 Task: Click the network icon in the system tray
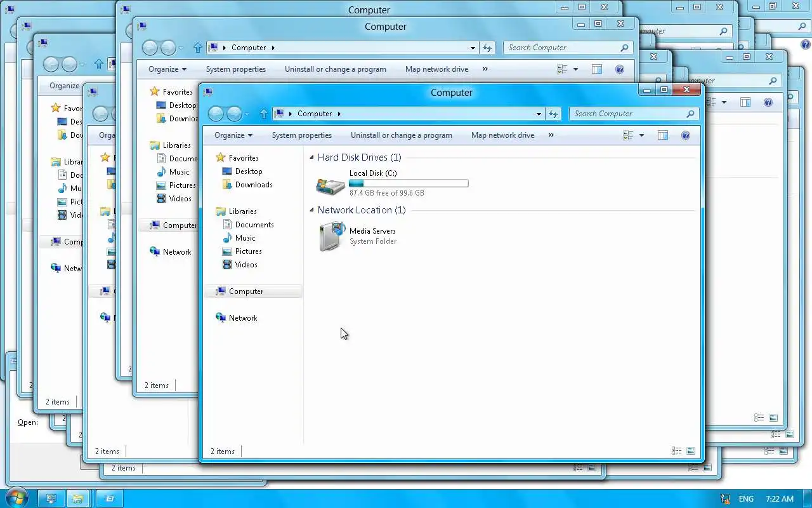726,499
